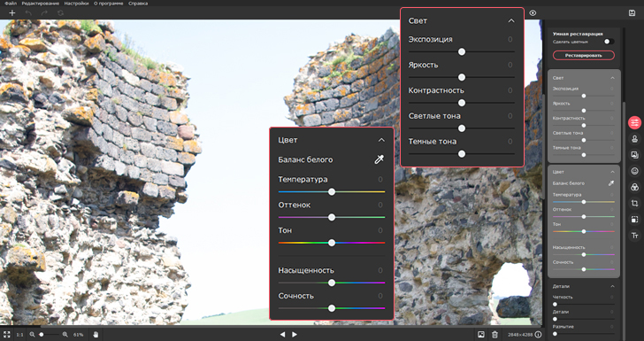The width and height of the screenshot is (644, 341).
Task: Click Сочность slider handle in side panel
Action: click(584, 269)
